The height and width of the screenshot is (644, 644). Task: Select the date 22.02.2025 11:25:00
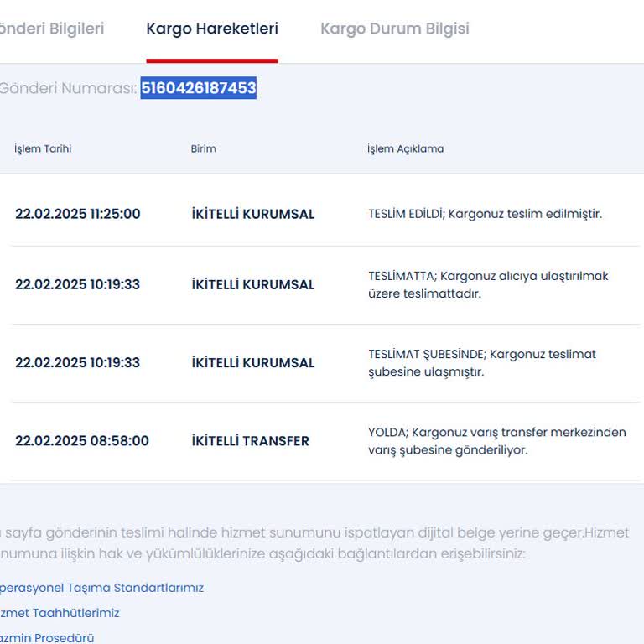(x=78, y=214)
